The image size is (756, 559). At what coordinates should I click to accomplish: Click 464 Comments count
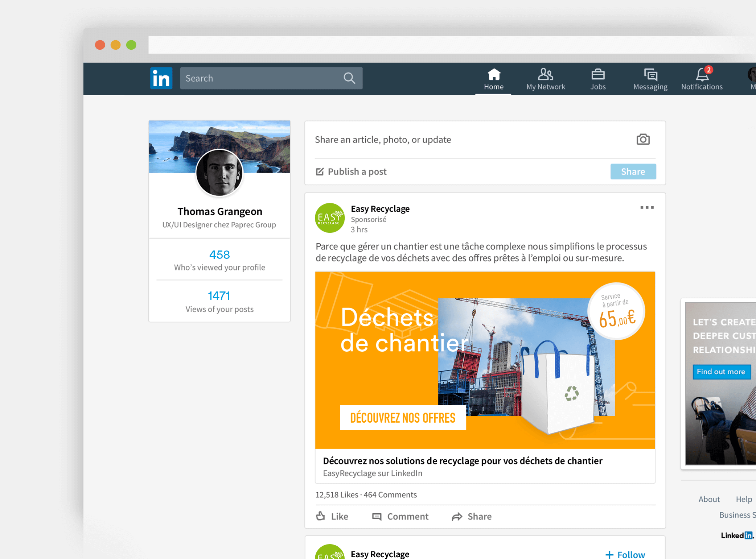point(390,495)
